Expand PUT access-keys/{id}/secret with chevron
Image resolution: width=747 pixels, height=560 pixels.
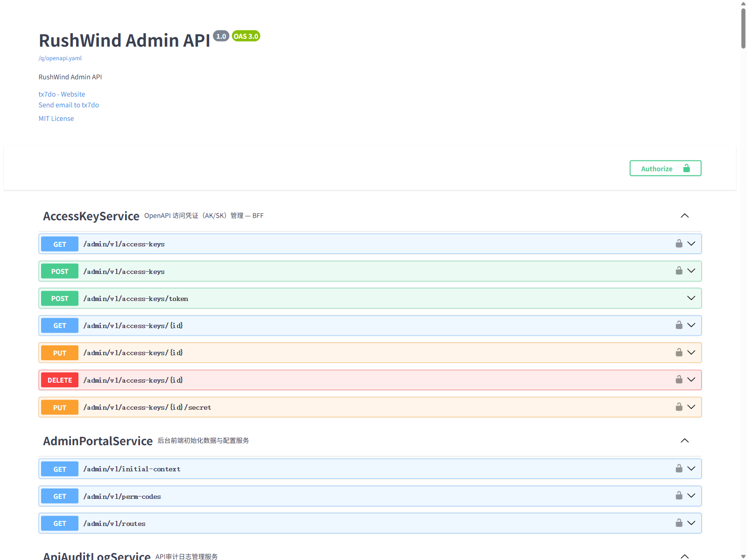[x=691, y=407]
